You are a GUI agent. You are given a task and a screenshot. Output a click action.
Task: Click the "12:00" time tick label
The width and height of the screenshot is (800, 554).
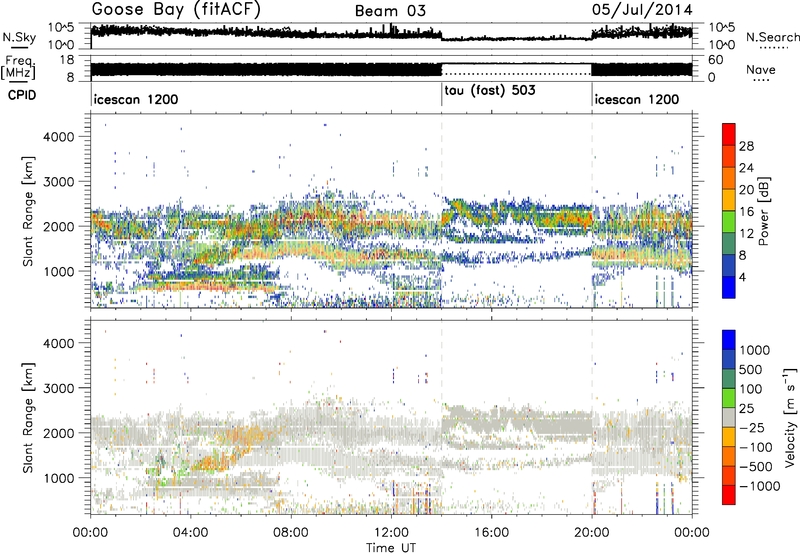point(391,533)
